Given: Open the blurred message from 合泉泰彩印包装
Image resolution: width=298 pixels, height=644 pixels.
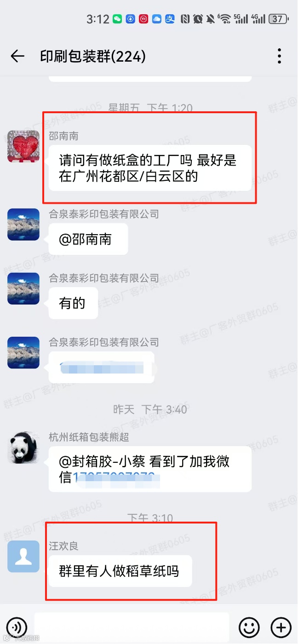Looking at the screenshot, I should click(102, 367).
